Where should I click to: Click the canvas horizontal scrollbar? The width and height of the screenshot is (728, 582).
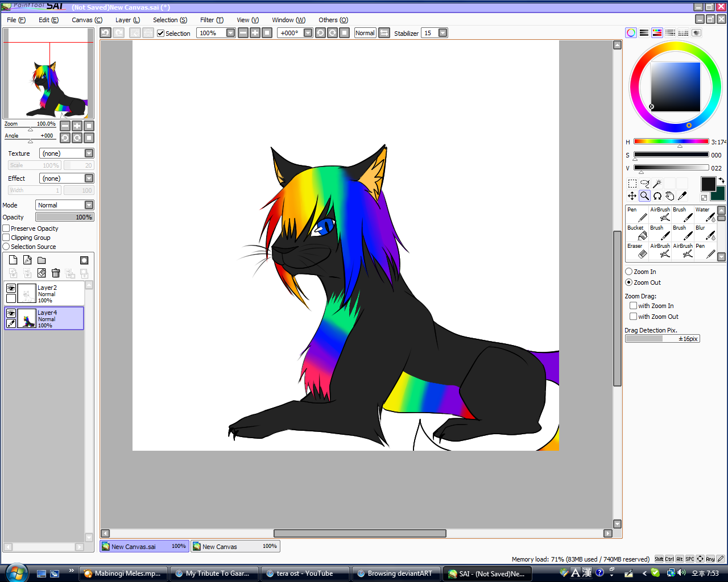point(360,533)
